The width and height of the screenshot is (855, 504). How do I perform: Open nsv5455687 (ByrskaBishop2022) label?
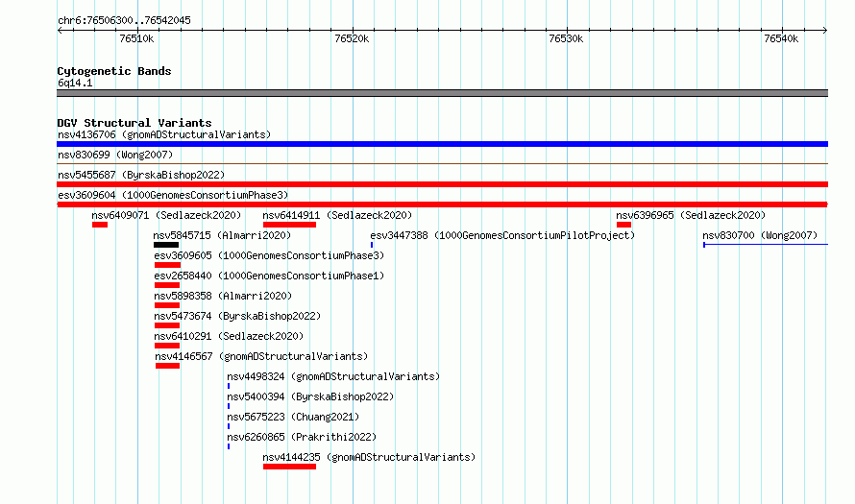point(141,175)
